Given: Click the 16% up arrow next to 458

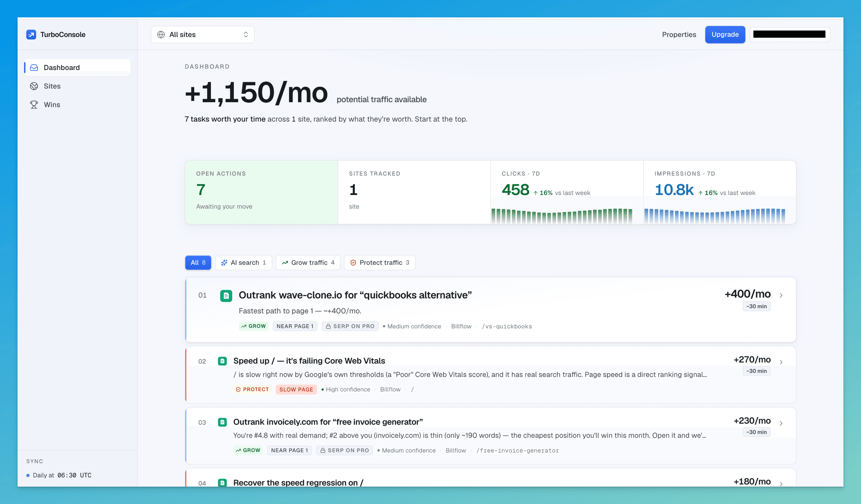Looking at the screenshot, I should tap(535, 193).
